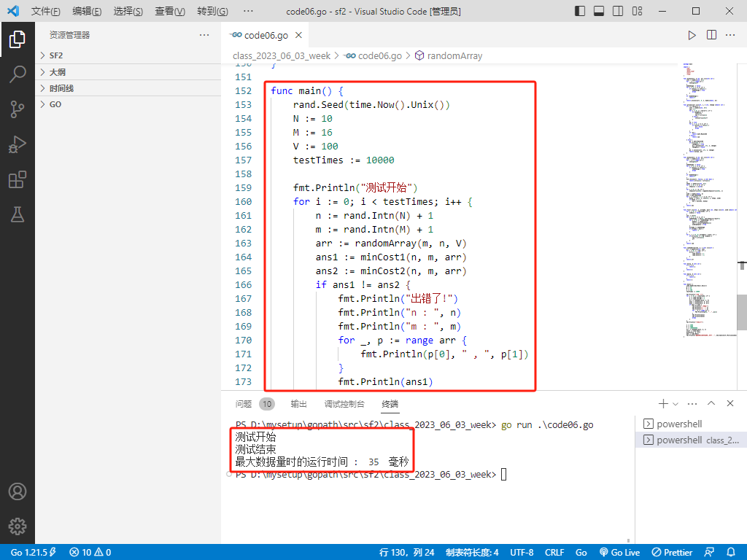Open panel more actions ellipsis

tap(692, 404)
